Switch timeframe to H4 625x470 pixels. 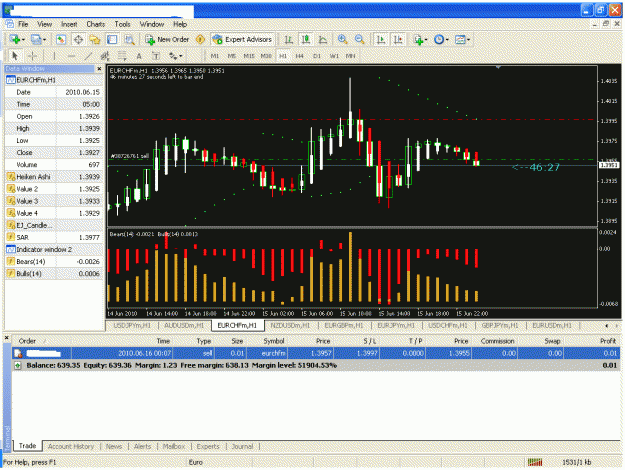(x=299, y=56)
